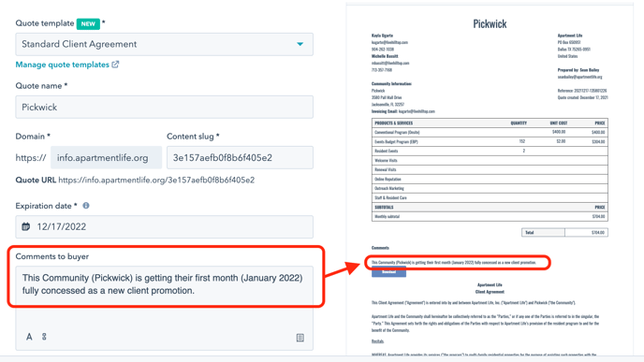This screenshot has width=644, height=362.
Task: Select the PRODUCTS & SERVICES header in preview
Action: 393,123
